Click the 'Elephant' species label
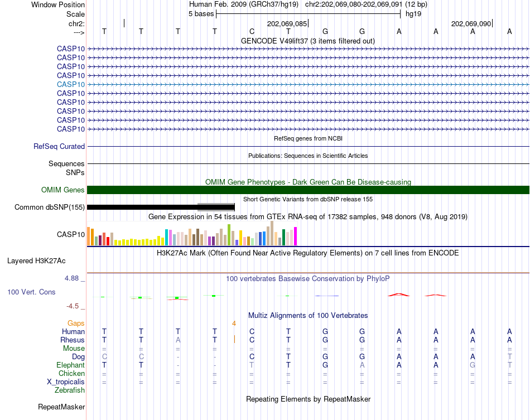Screen dimensions: 530x420 point(70,365)
